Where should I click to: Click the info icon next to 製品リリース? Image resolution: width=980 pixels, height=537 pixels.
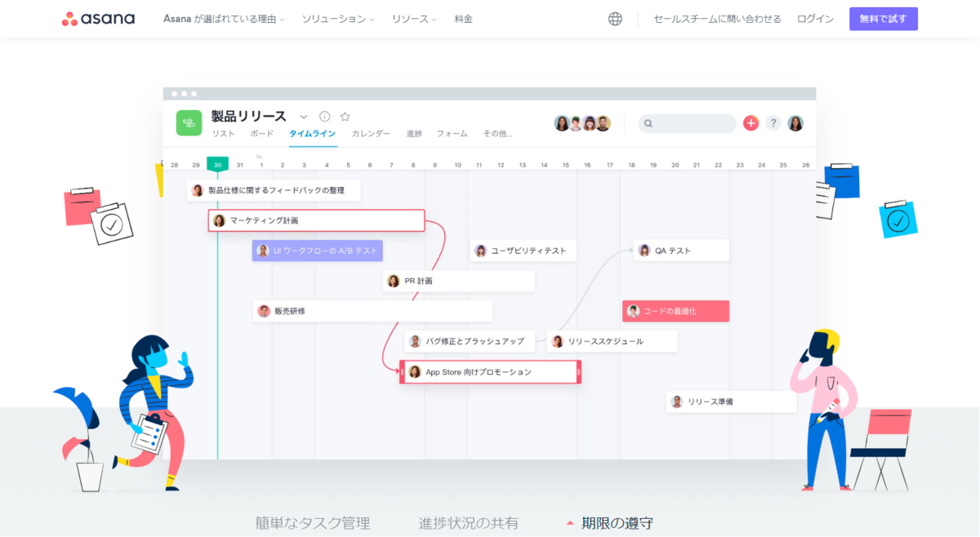[324, 116]
